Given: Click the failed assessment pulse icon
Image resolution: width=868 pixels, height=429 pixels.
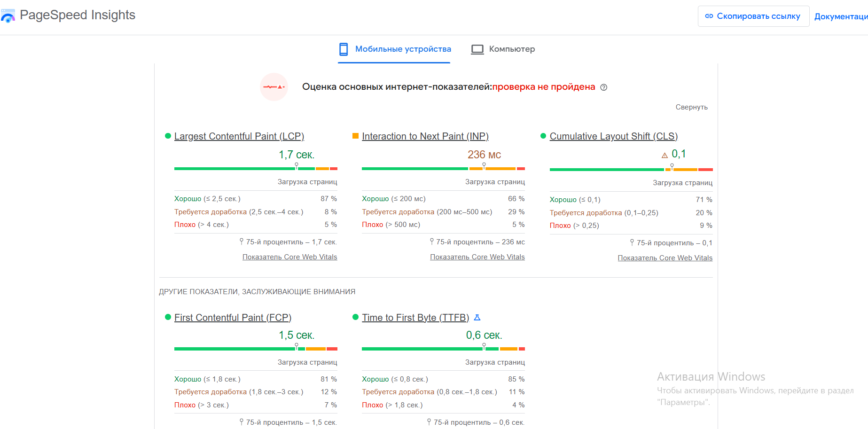Looking at the screenshot, I should (x=274, y=87).
